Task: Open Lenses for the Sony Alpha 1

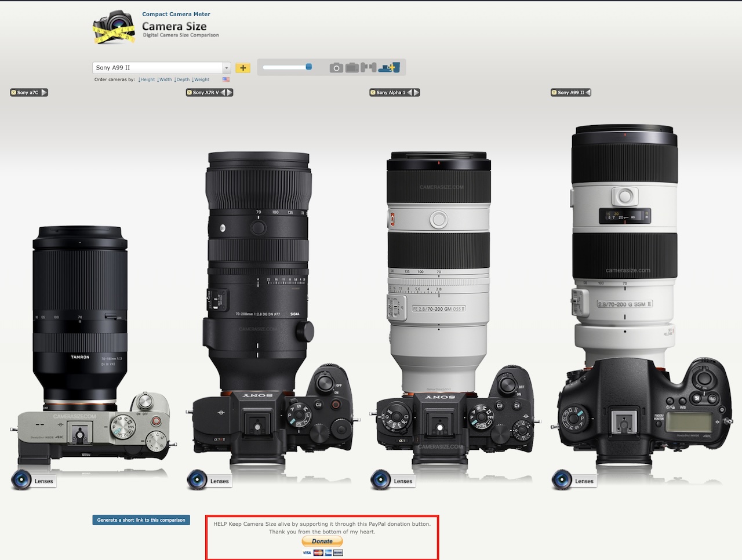Action: click(x=403, y=481)
